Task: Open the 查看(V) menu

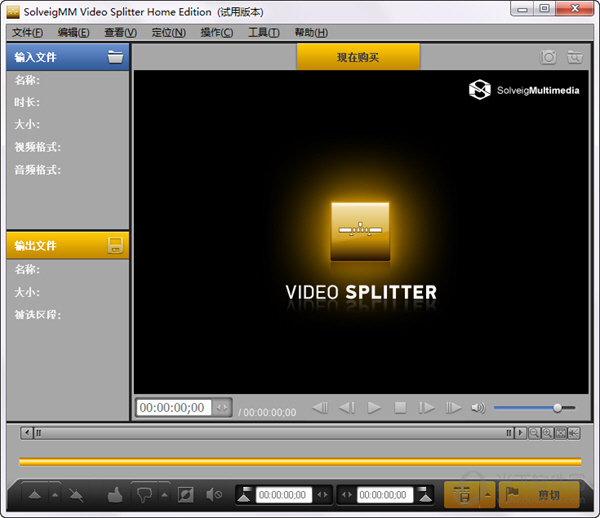Action: click(121, 33)
